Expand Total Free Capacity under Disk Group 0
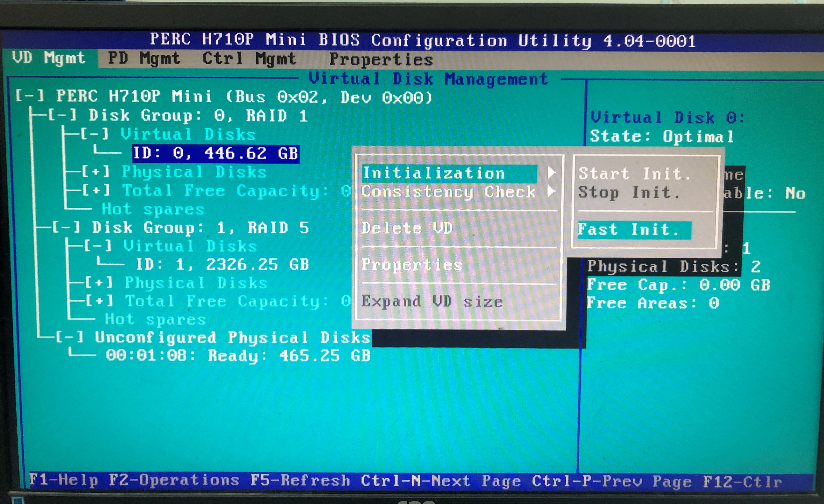Screen dimensions: 824x504 (x=96, y=190)
